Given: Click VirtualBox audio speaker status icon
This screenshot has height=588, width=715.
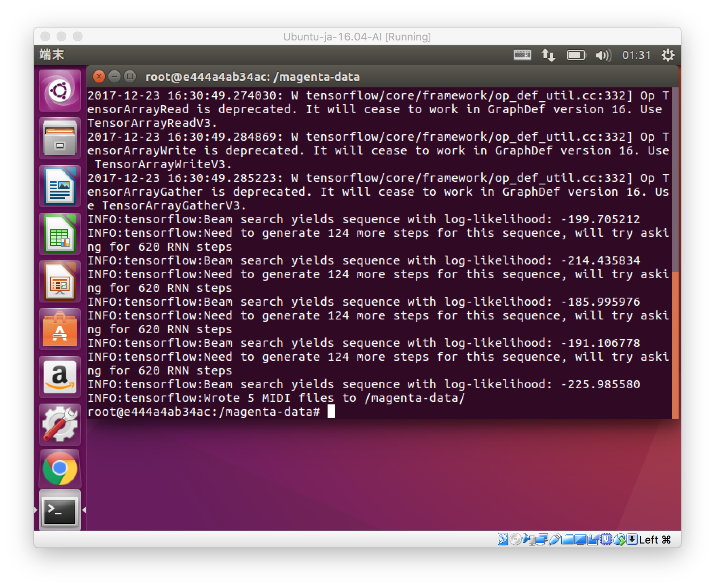Looking at the screenshot, I should pyautogui.click(x=528, y=539).
